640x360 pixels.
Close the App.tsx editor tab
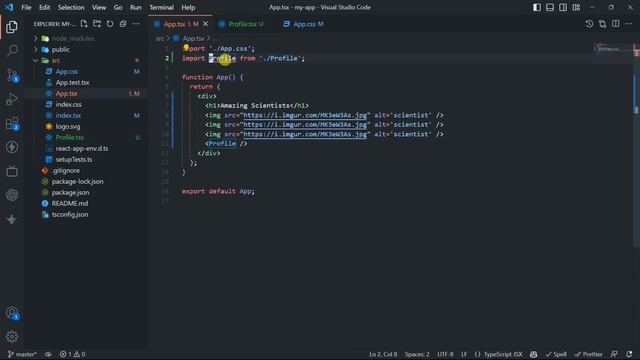(206, 24)
